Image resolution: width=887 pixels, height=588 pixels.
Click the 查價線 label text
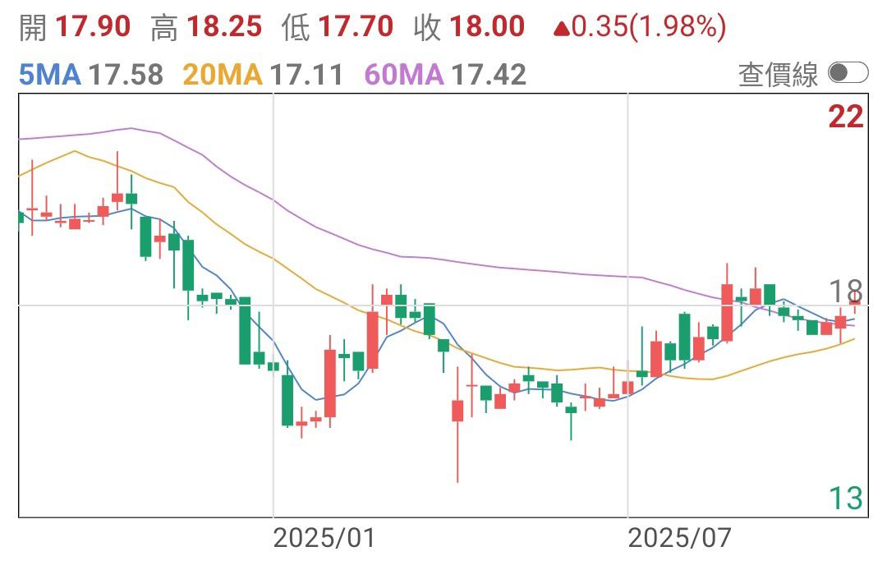[x=778, y=75]
